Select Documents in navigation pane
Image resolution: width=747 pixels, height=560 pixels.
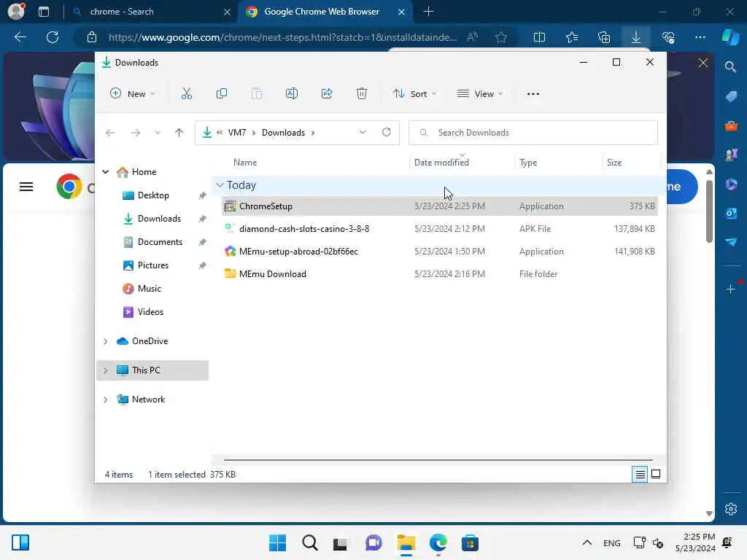click(x=160, y=242)
